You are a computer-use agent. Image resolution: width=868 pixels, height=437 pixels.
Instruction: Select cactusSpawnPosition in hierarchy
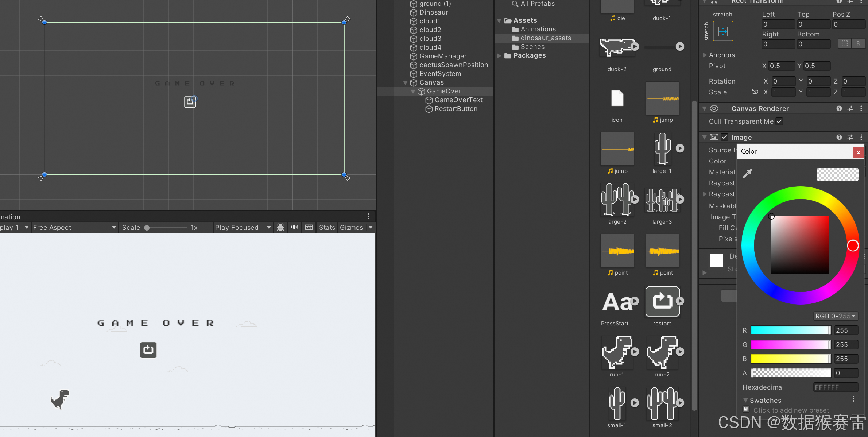[453, 65]
